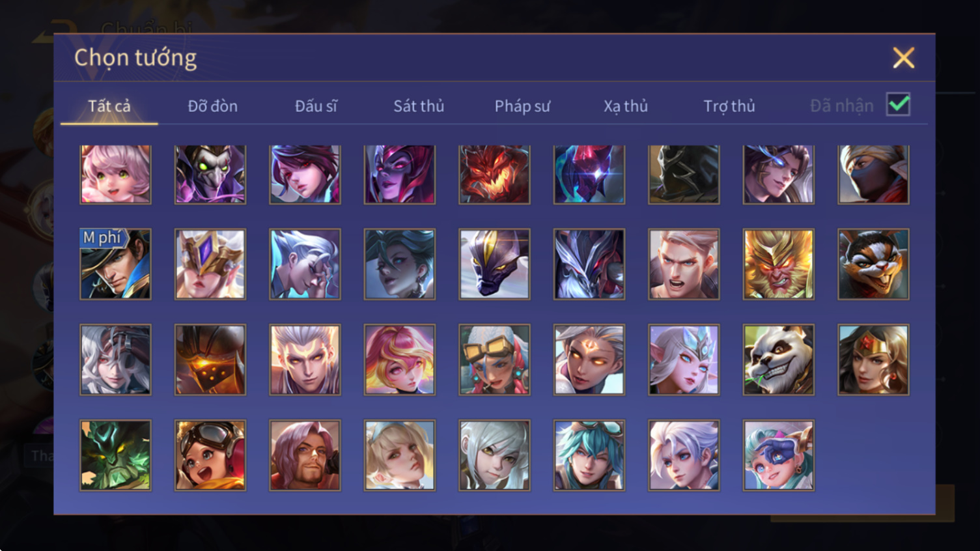The width and height of the screenshot is (980, 551).
Task: Show the Xạ thủ hero list
Action: tap(626, 106)
